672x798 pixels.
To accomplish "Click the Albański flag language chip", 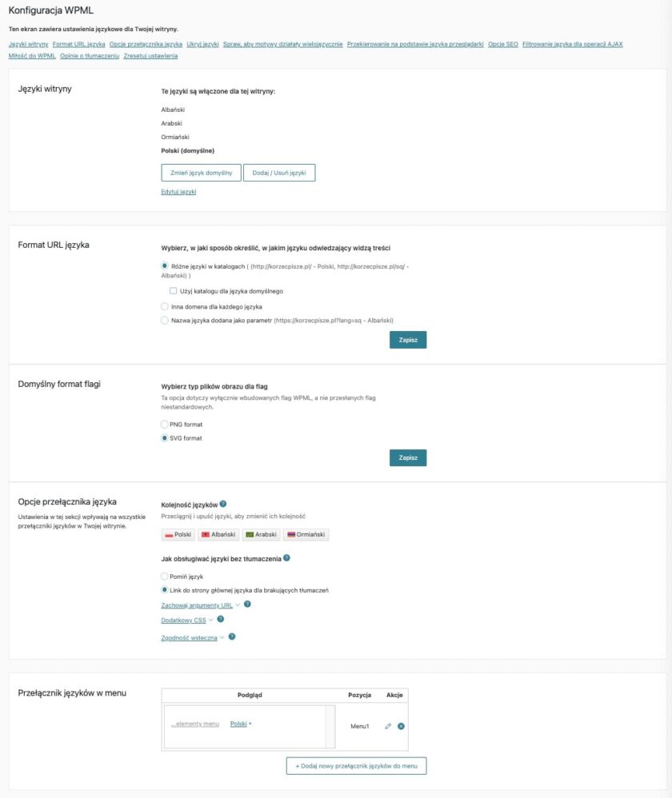I will point(218,534).
